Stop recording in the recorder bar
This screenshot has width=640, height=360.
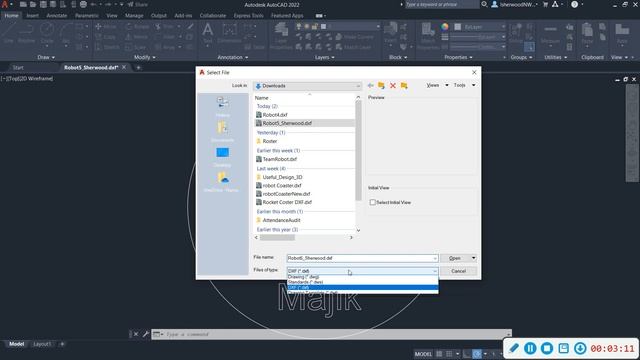click(x=547, y=348)
